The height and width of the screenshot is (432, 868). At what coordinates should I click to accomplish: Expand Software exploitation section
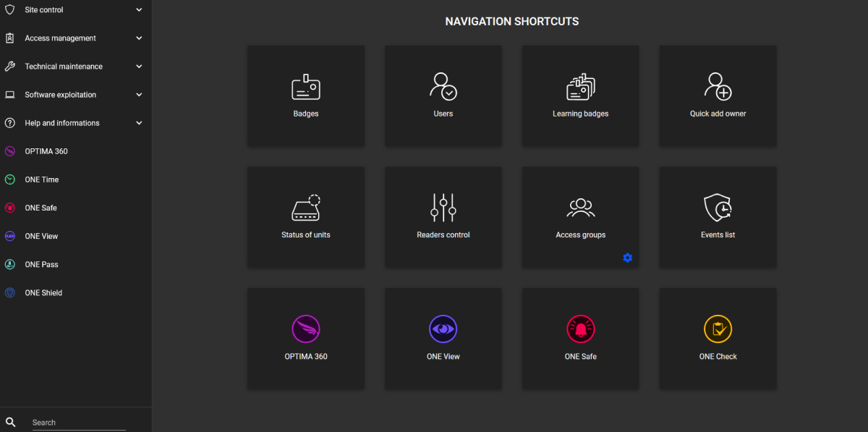click(x=139, y=95)
